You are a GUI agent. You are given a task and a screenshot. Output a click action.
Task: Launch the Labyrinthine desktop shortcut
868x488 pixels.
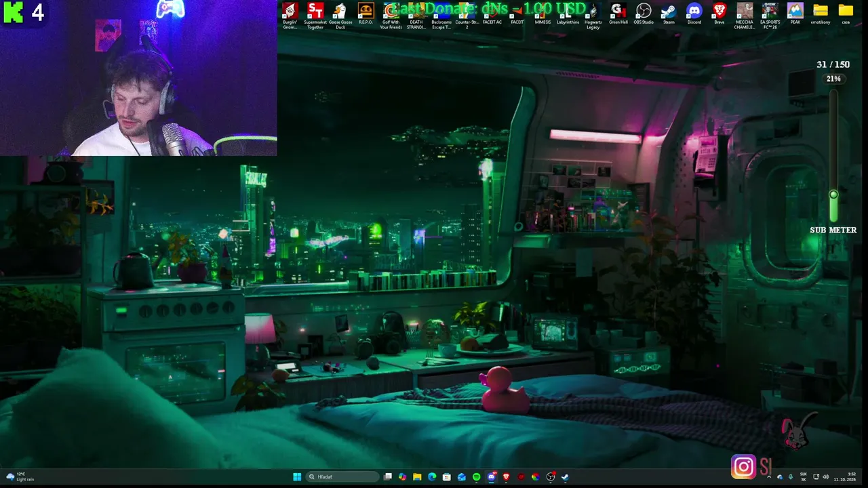pyautogui.click(x=568, y=14)
